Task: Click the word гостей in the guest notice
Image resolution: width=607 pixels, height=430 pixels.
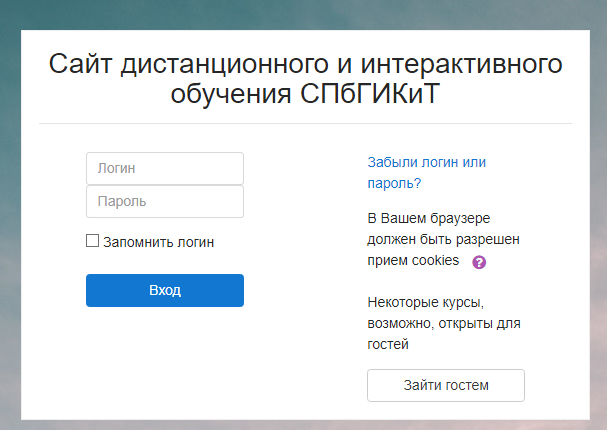Action: tap(389, 344)
